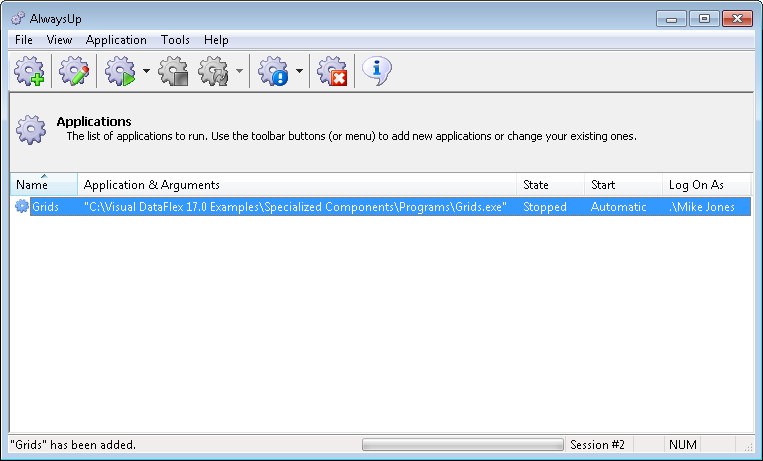Click the Add Application gear icon
The width and height of the screenshot is (763, 461).
pyautogui.click(x=29, y=71)
